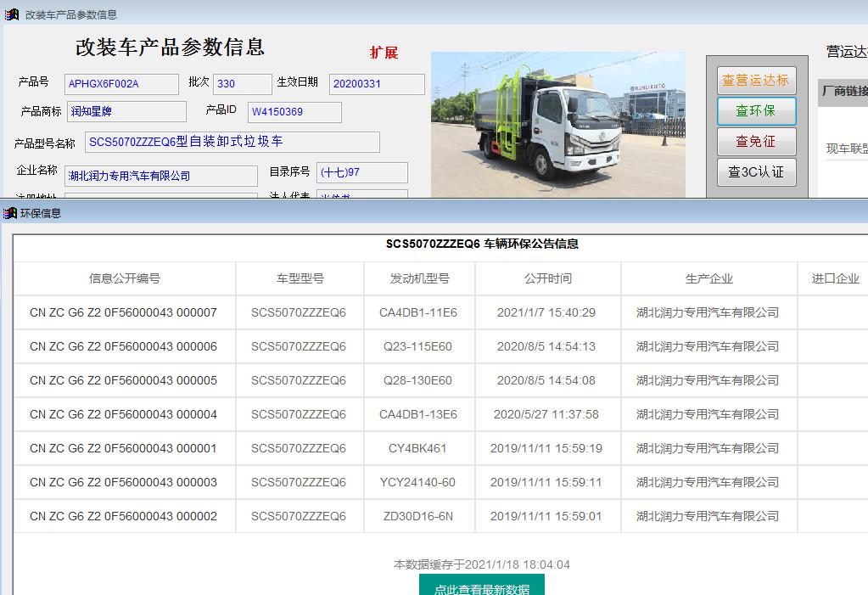Image resolution: width=868 pixels, height=595 pixels.
Task: Click 车型型号 cell in the CA4DB1-11E6 row
Action: 299,312
